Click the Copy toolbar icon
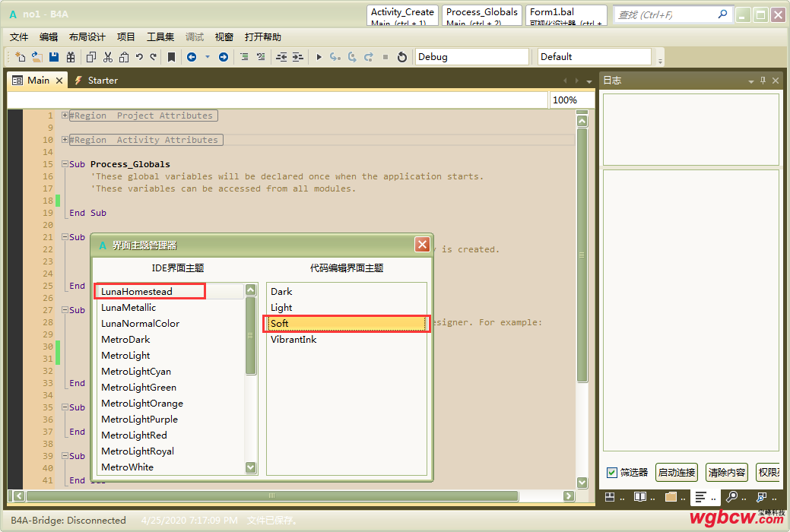This screenshot has height=532, width=790. [91, 57]
